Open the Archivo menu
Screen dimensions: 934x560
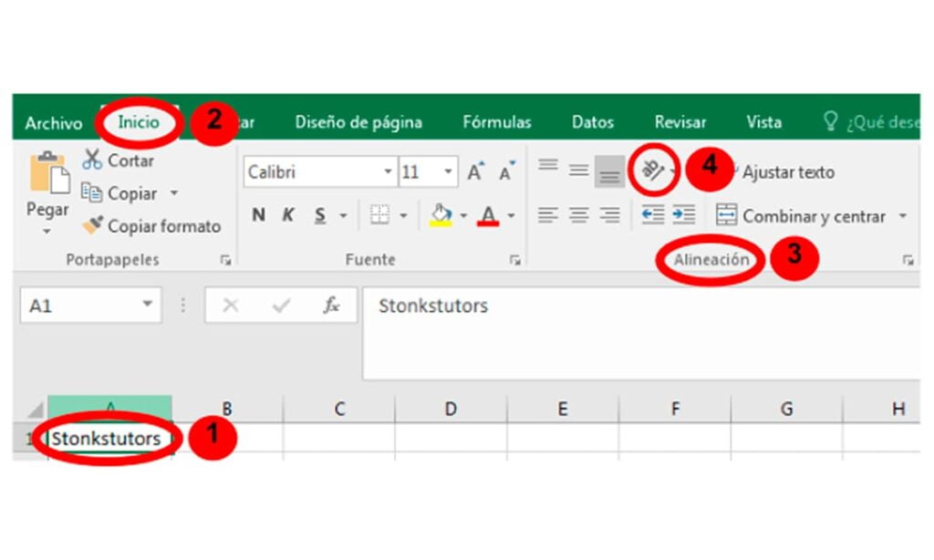[x=54, y=123]
